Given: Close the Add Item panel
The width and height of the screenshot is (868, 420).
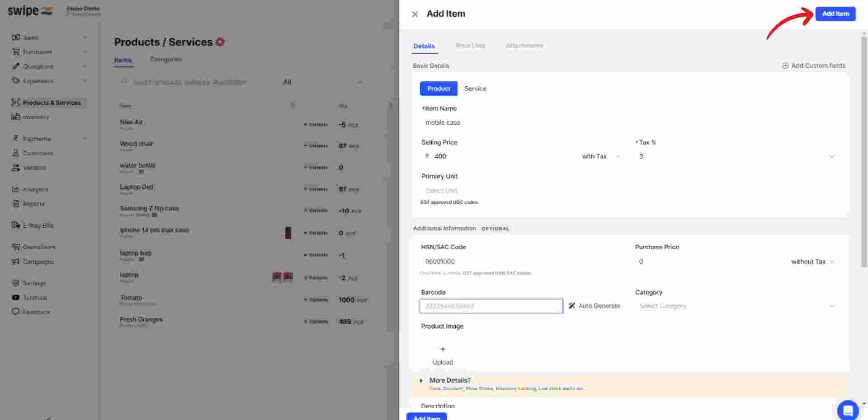Looking at the screenshot, I should 415,14.
